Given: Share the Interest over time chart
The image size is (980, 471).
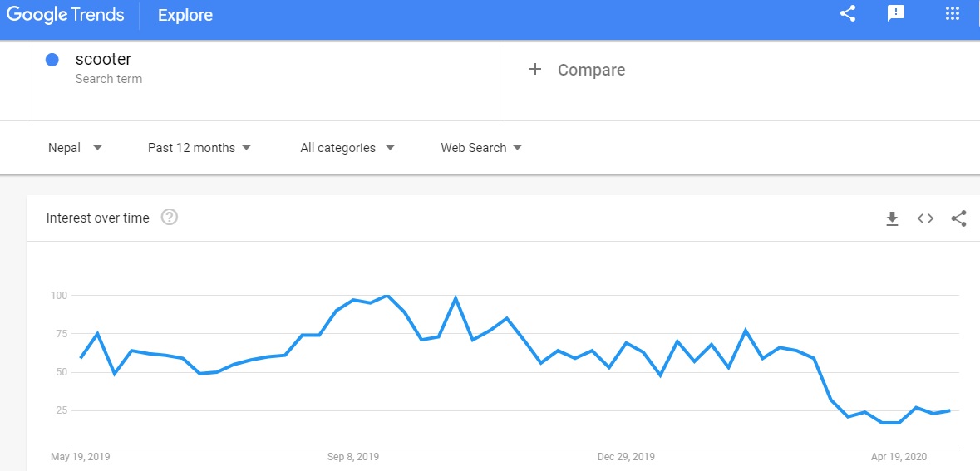Looking at the screenshot, I should [x=958, y=218].
